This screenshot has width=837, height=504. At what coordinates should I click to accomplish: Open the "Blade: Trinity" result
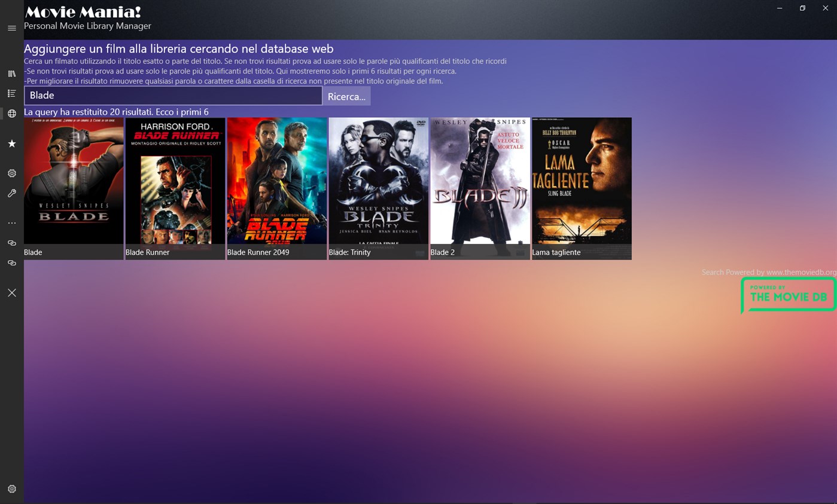[x=379, y=188]
